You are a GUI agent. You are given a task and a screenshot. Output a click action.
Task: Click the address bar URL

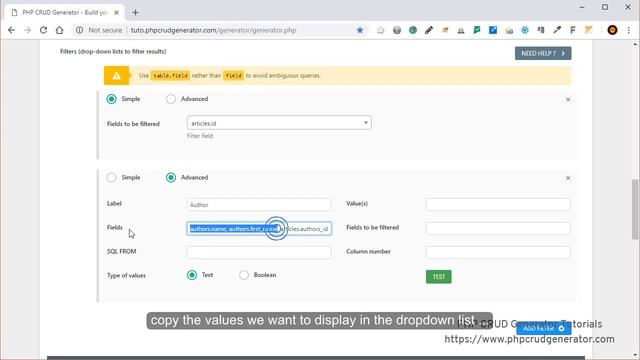pyautogui.click(x=213, y=30)
